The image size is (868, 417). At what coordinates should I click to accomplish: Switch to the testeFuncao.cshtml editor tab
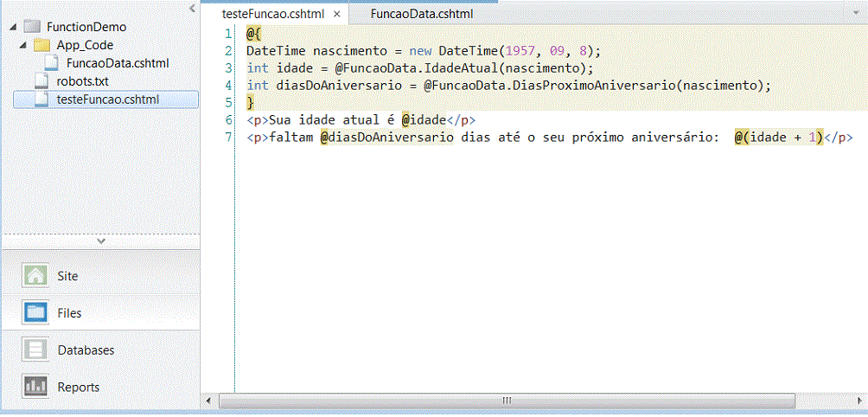[272, 14]
